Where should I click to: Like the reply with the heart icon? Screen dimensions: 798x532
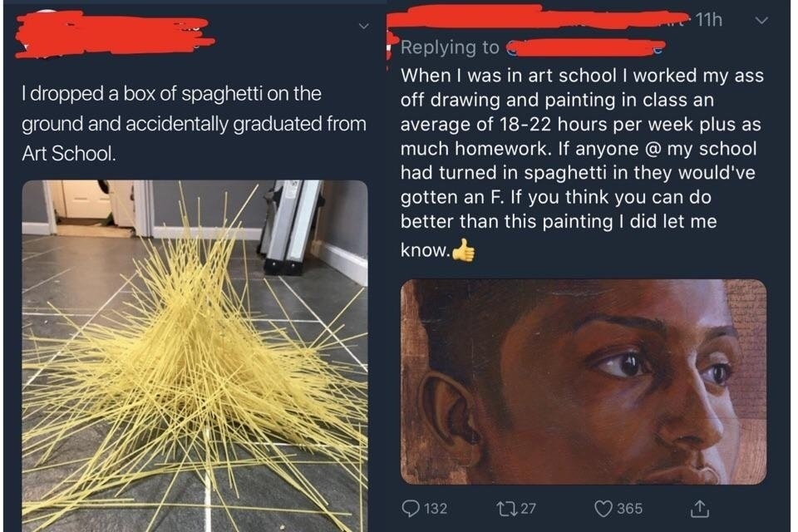coord(603,509)
